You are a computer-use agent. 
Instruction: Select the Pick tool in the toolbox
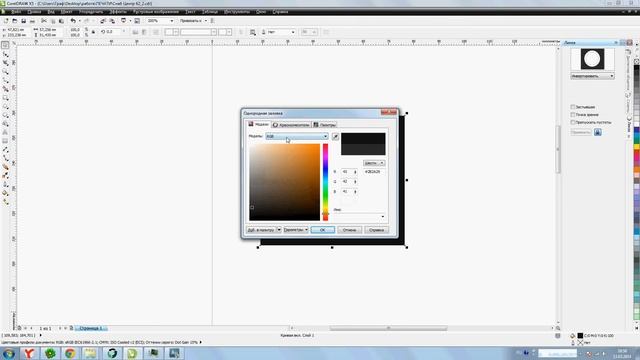pos(5,45)
